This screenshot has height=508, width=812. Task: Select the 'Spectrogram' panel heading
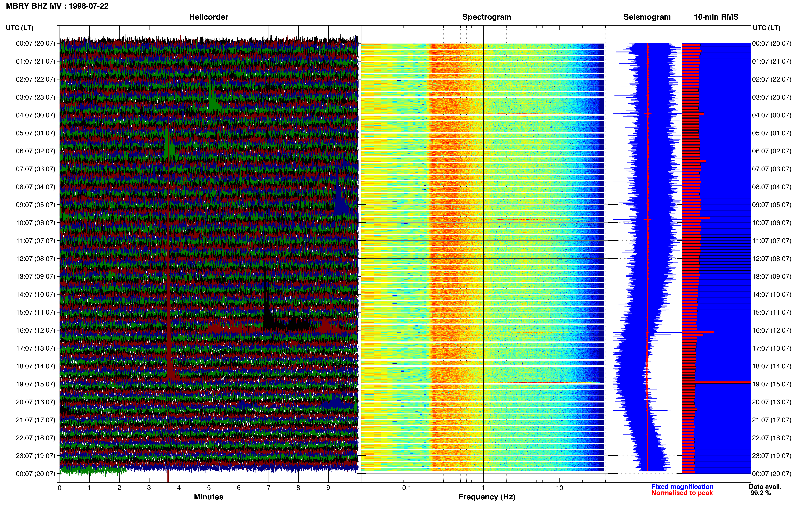coord(487,17)
